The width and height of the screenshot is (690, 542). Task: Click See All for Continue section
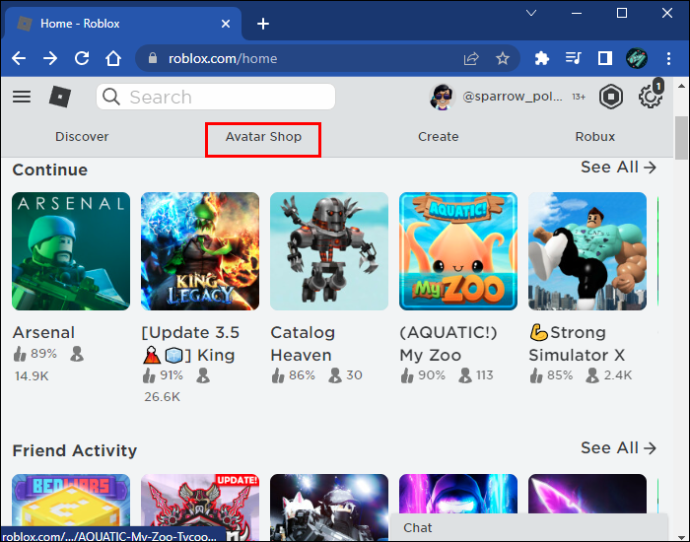pyautogui.click(x=618, y=167)
